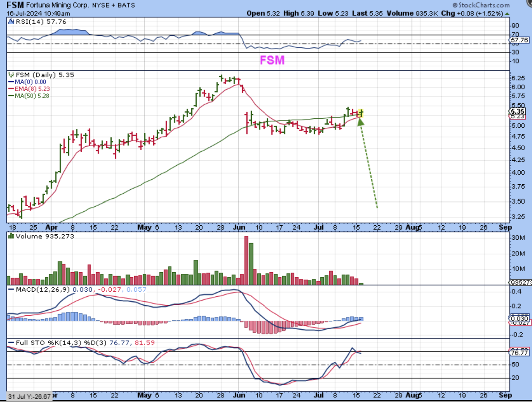Click the 6.25 price axis label
Viewport: 532px width, 402px height.
(518, 78)
